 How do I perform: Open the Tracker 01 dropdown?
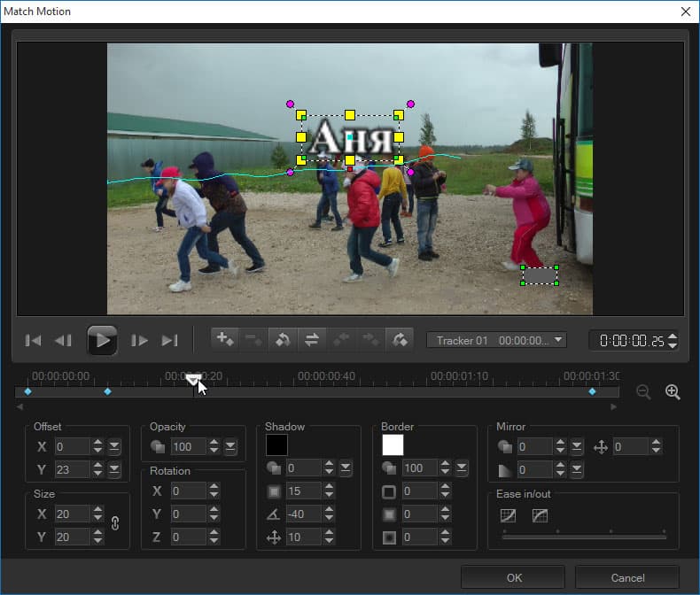pyautogui.click(x=495, y=340)
